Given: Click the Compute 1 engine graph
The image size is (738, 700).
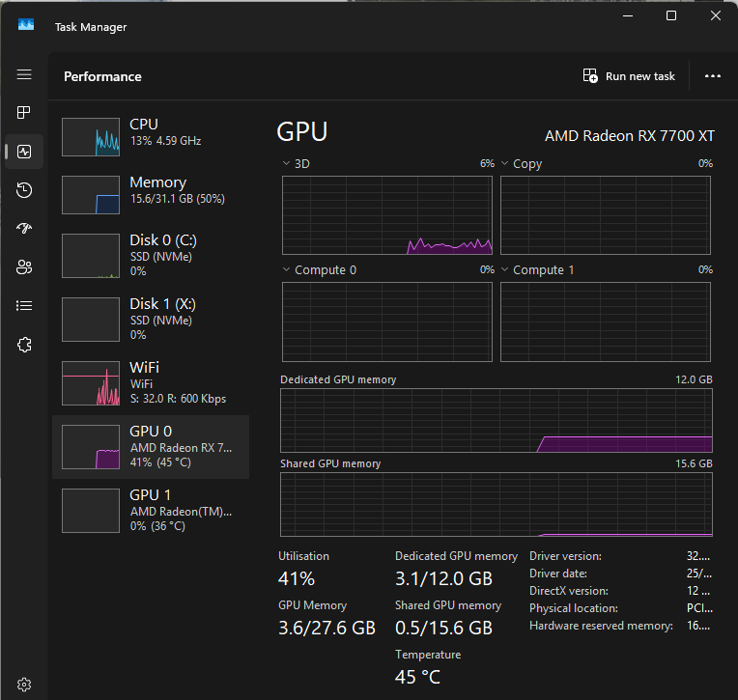Looking at the screenshot, I should [x=606, y=322].
